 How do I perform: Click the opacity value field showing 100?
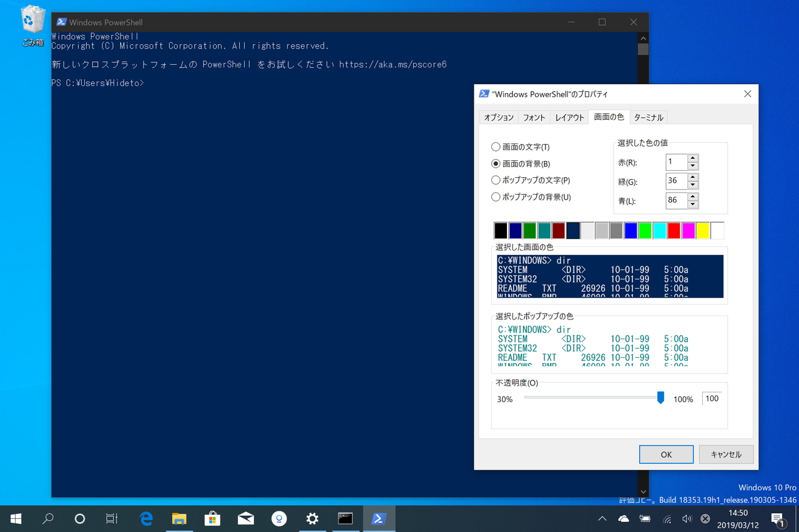[711, 398]
